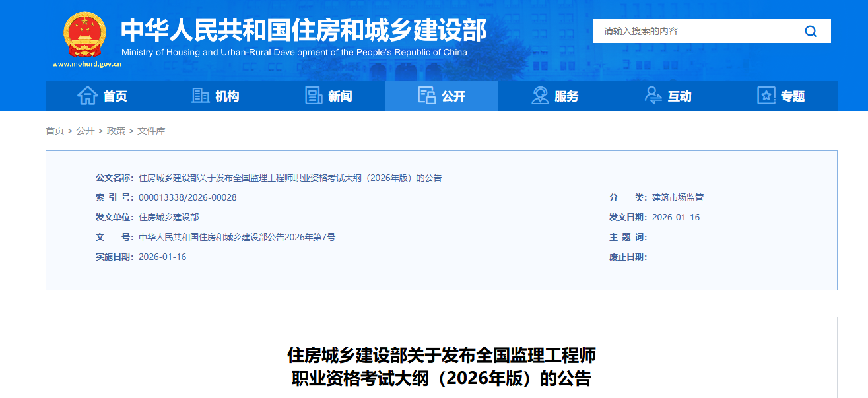Open the 首页 navigation tab
The width and height of the screenshot is (868, 398).
point(115,96)
